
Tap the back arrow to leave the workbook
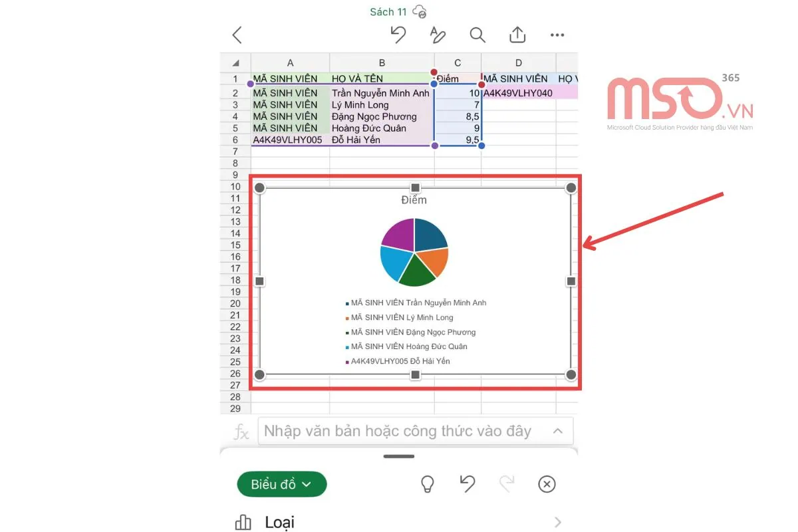click(237, 35)
